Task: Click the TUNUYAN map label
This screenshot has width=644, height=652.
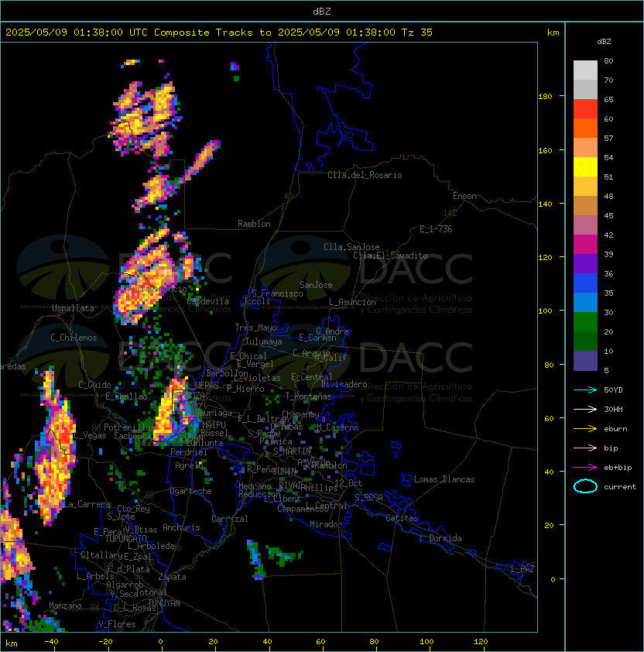Action: [x=164, y=603]
